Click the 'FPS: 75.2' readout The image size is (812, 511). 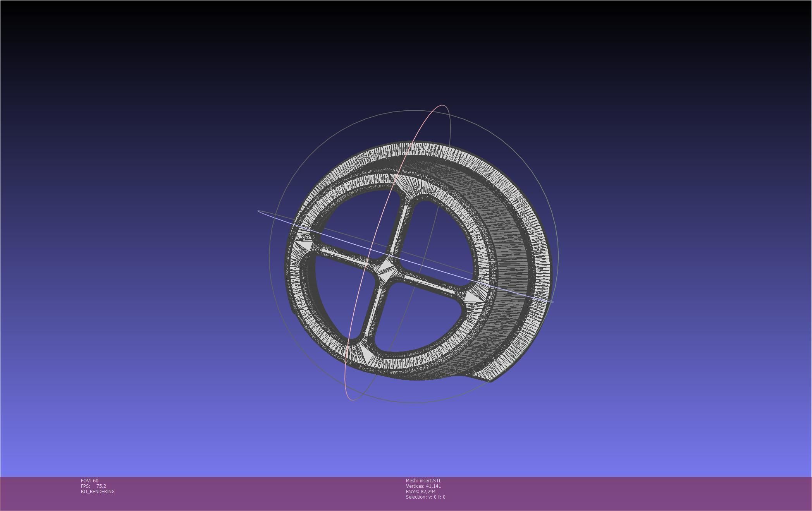pos(93,486)
